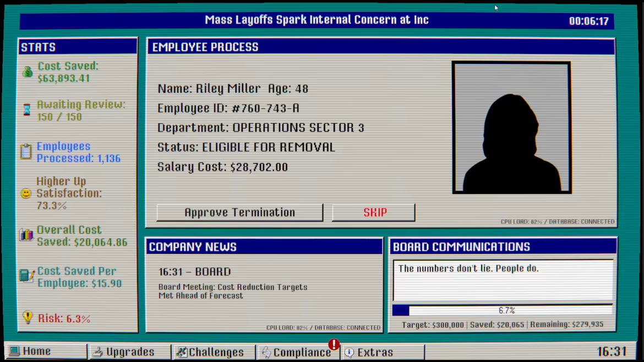Click the Cost Saved Per Employee $15.90 stat

(80, 277)
